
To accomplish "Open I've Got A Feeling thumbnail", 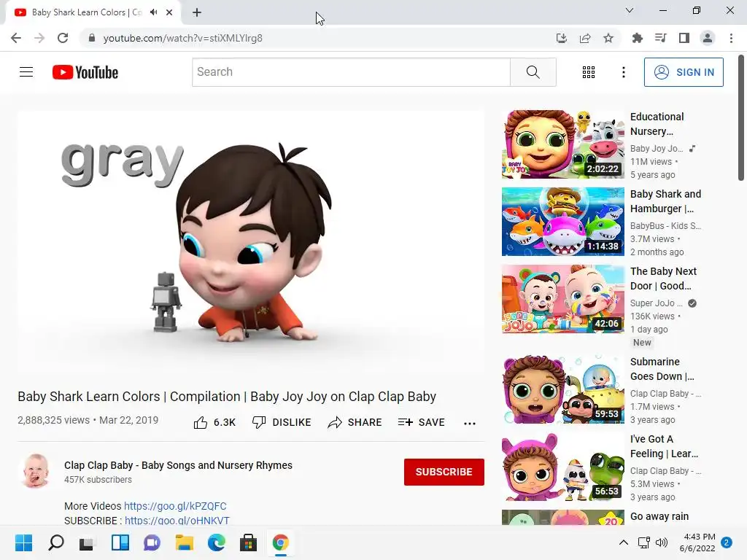I will [x=562, y=466].
